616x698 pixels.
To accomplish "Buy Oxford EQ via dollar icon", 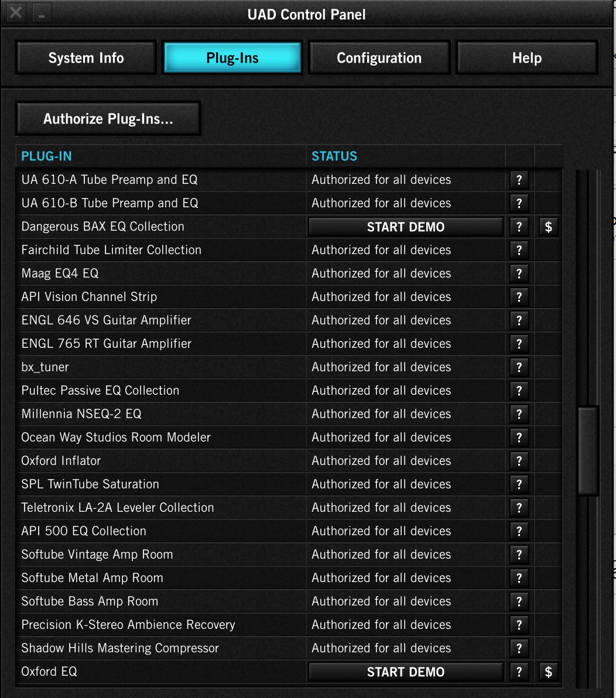I will (548, 672).
